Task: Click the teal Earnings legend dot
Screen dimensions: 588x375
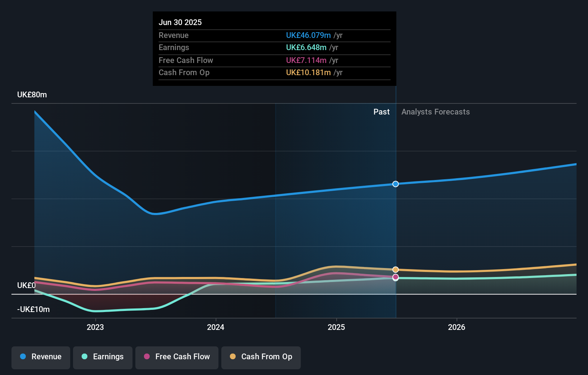Action: 84,357
